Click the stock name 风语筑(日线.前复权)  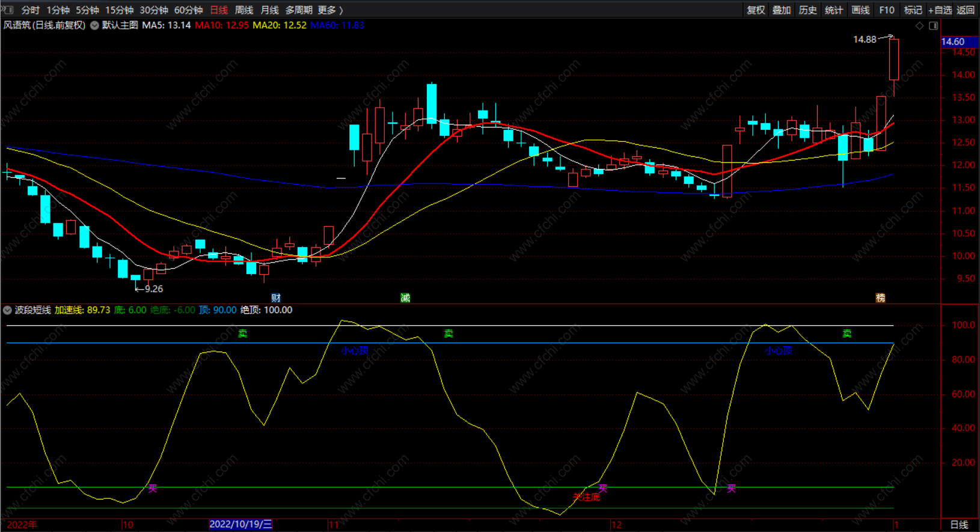pyautogui.click(x=44, y=25)
